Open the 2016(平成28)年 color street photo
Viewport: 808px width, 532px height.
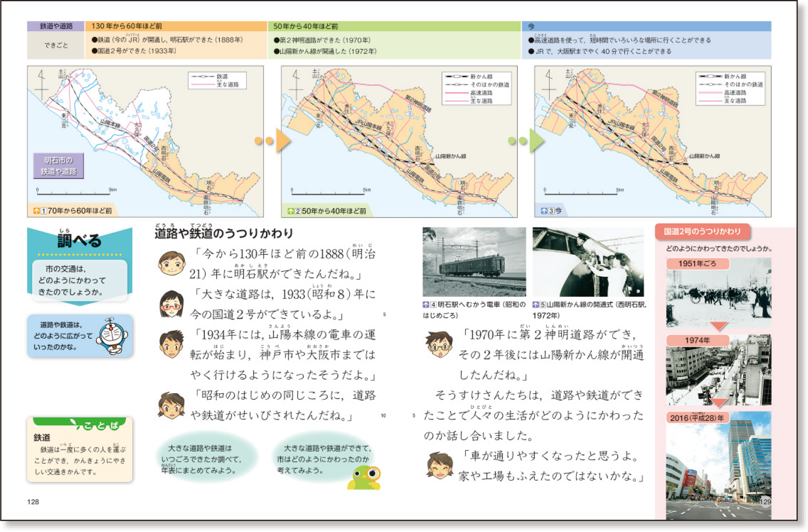pyautogui.click(x=718, y=468)
